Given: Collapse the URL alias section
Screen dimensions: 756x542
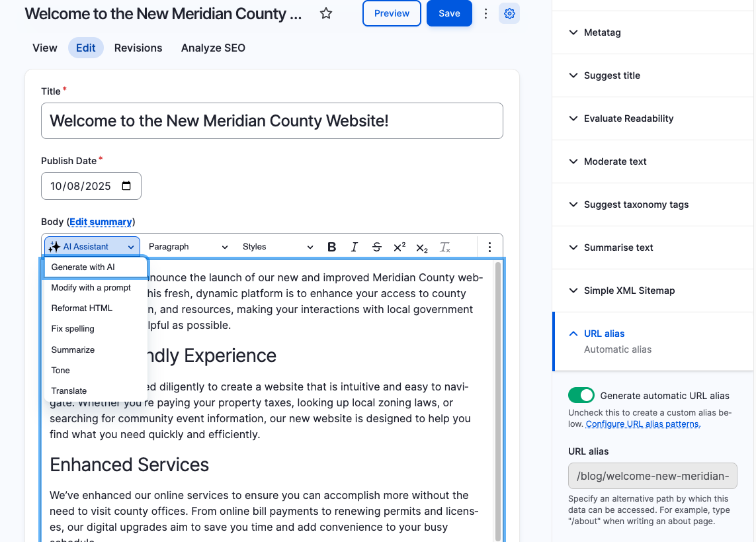Looking at the screenshot, I should pos(604,334).
